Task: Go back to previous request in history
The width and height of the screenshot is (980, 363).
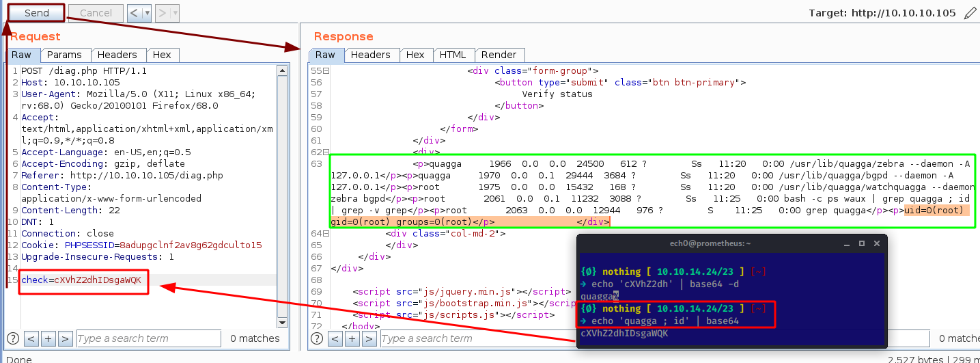Action: tap(135, 13)
